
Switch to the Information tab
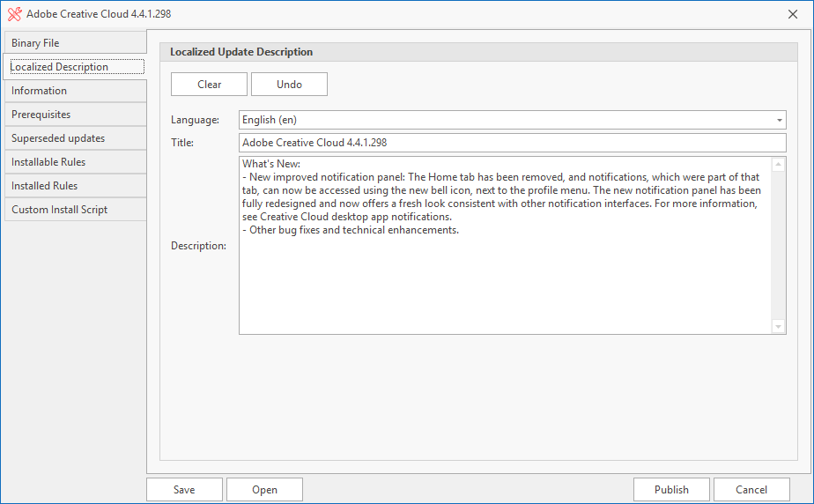(75, 91)
